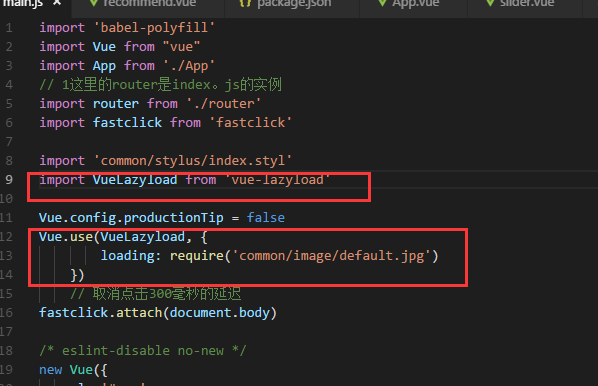Click the identifier router on line 5

point(116,104)
